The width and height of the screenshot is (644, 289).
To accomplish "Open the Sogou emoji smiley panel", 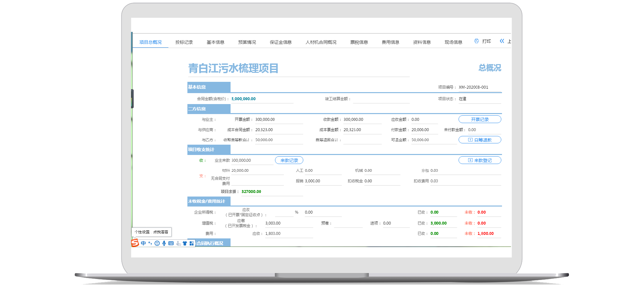I will (x=157, y=243).
